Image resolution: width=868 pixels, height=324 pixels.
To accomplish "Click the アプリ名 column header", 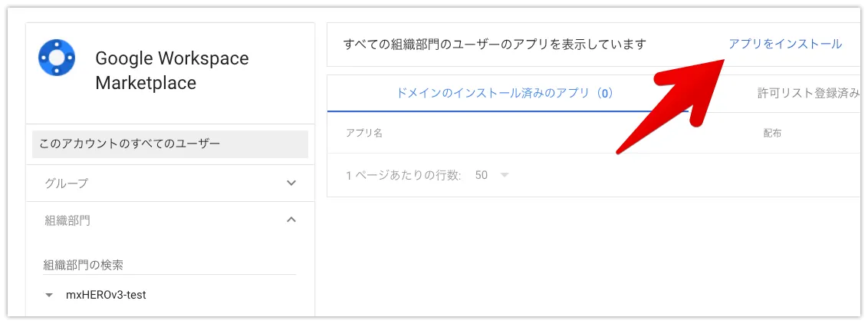I will pyautogui.click(x=364, y=133).
